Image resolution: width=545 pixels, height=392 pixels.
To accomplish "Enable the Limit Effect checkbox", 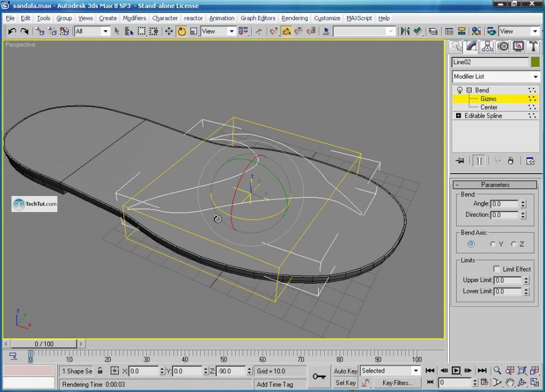I will coord(496,269).
